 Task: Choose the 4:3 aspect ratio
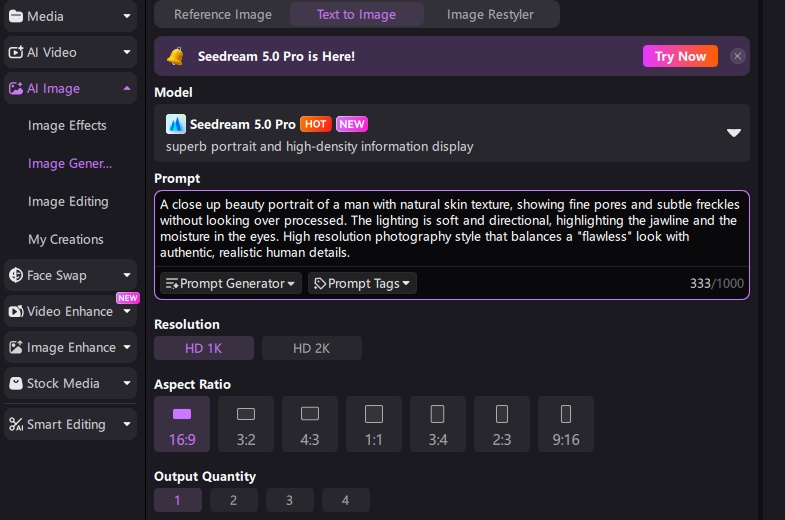coord(310,424)
